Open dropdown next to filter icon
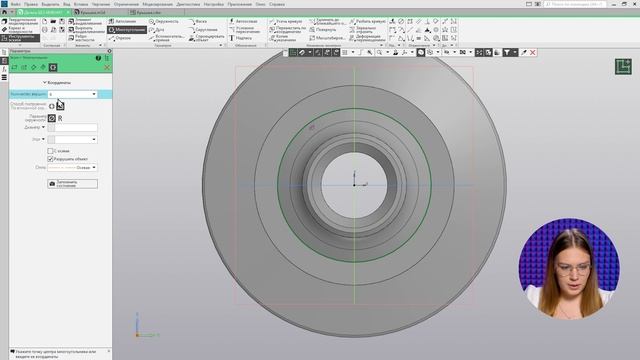This screenshot has height=360, width=640. tap(515, 52)
